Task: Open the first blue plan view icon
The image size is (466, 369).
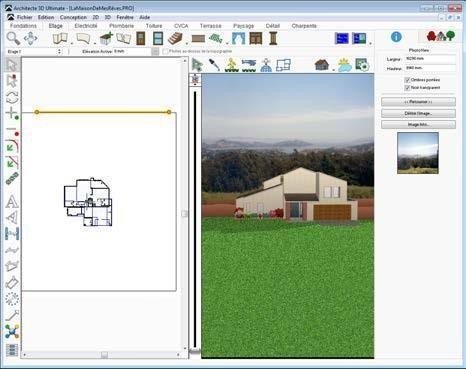Action: click(342, 38)
